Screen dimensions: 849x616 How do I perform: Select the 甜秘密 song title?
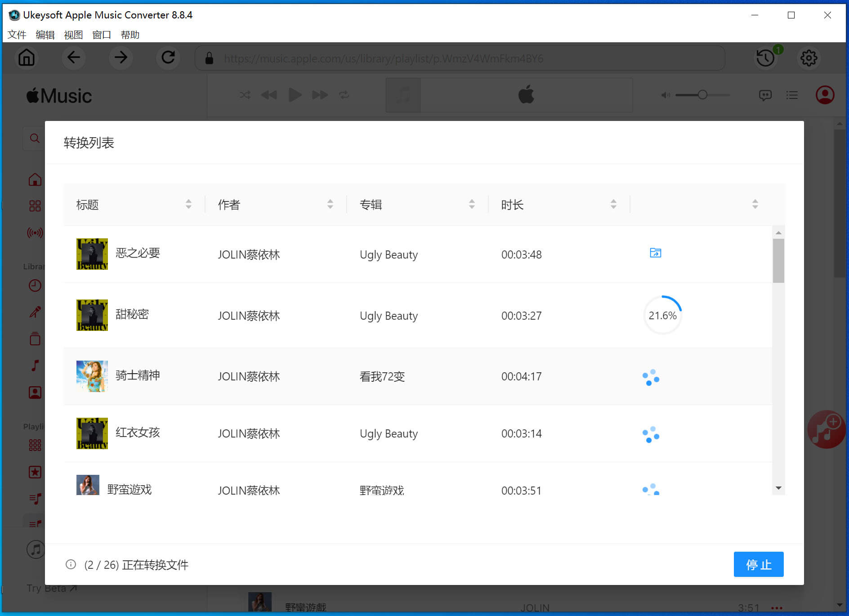[132, 314]
